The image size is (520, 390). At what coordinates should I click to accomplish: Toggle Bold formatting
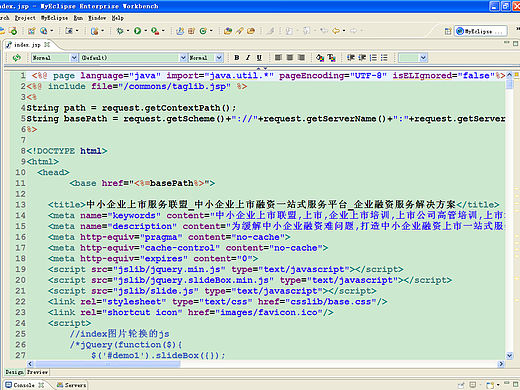point(237,58)
